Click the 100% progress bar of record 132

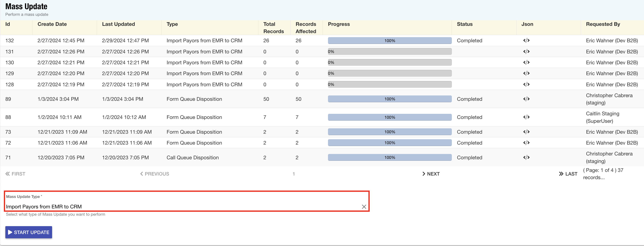[x=389, y=41]
